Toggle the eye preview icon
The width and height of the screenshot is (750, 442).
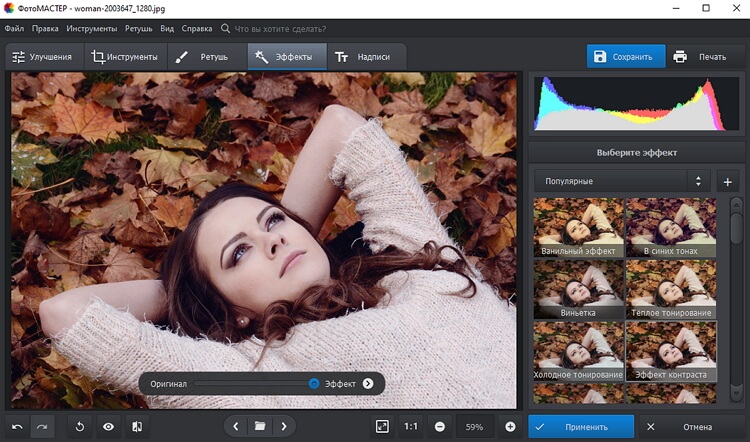[108, 427]
